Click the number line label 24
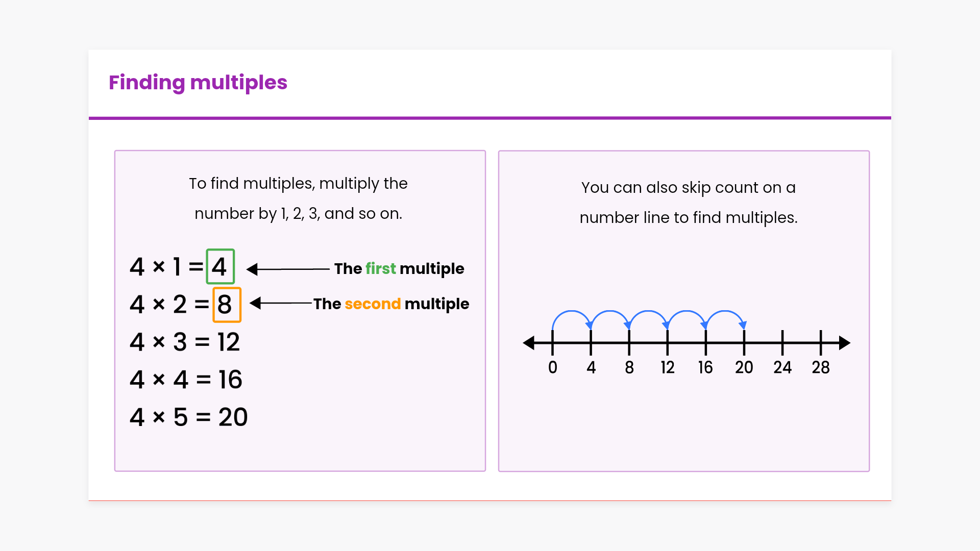 pyautogui.click(x=782, y=367)
